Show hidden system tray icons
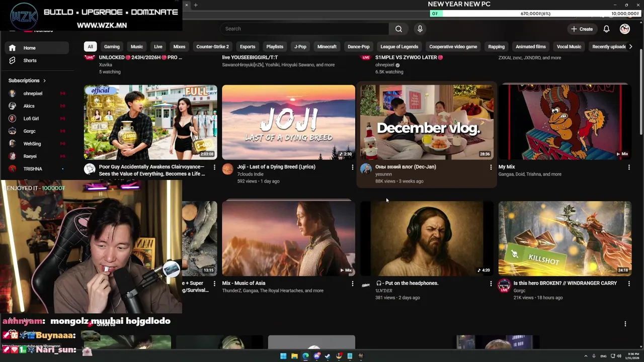644x362 pixels. click(586, 356)
